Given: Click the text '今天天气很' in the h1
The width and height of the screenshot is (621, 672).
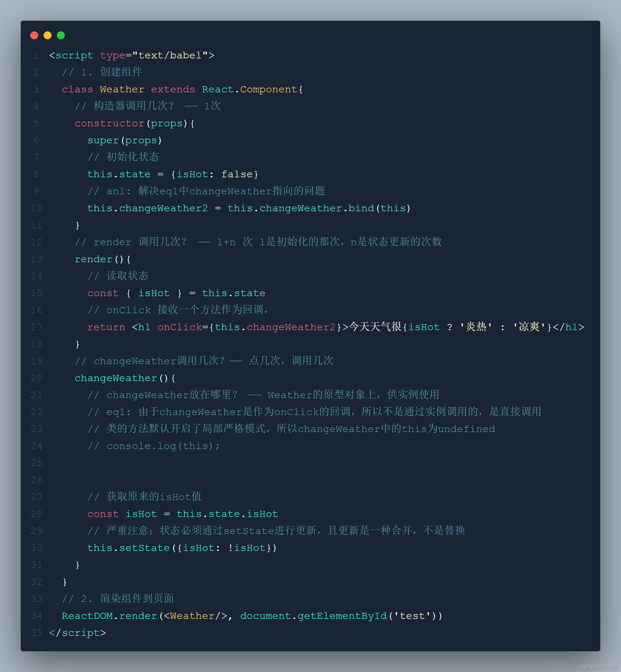Looking at the screenshot, I should point(375,326).
